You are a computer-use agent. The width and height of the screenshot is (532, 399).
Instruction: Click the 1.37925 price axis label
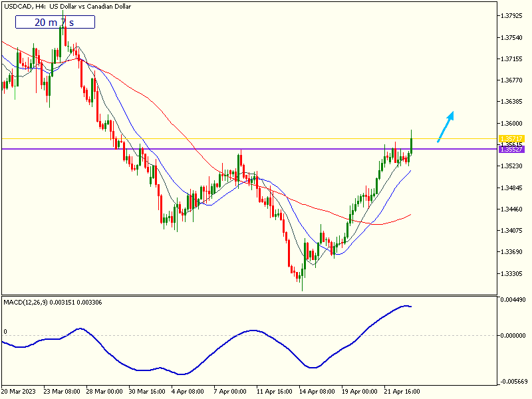click(x=512, y=15)
